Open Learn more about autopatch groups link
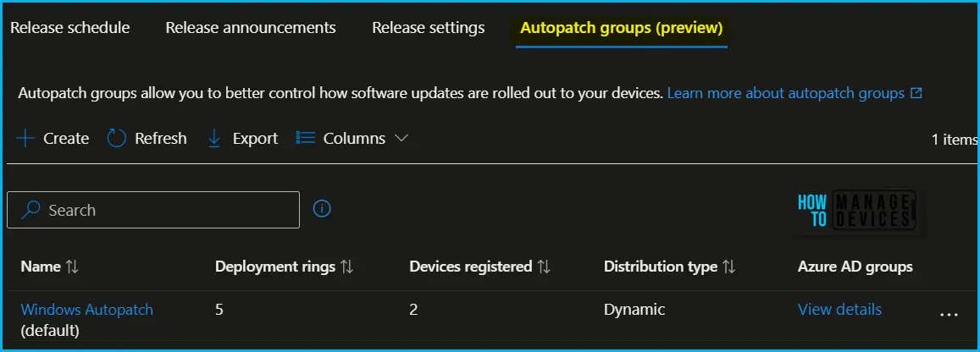 (786, 94)
